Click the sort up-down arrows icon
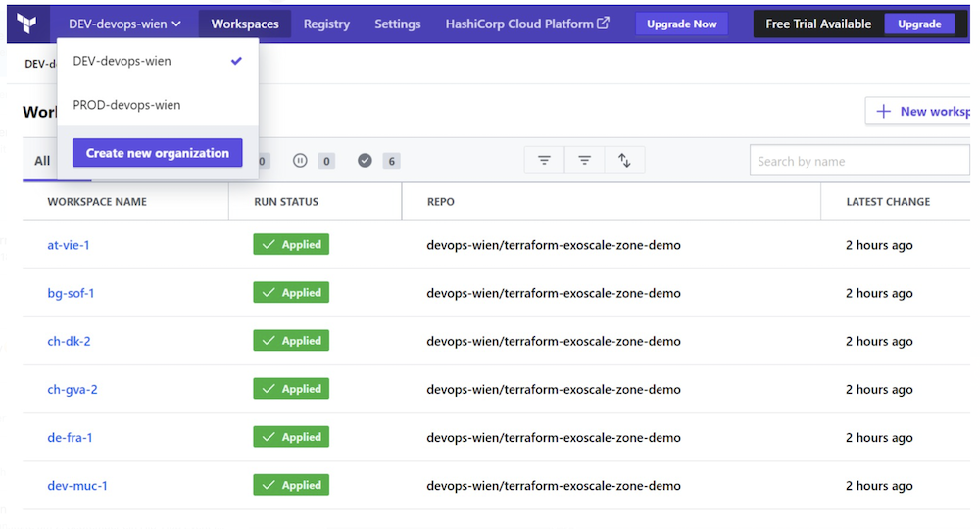The image size is (980, 529). 624,161
